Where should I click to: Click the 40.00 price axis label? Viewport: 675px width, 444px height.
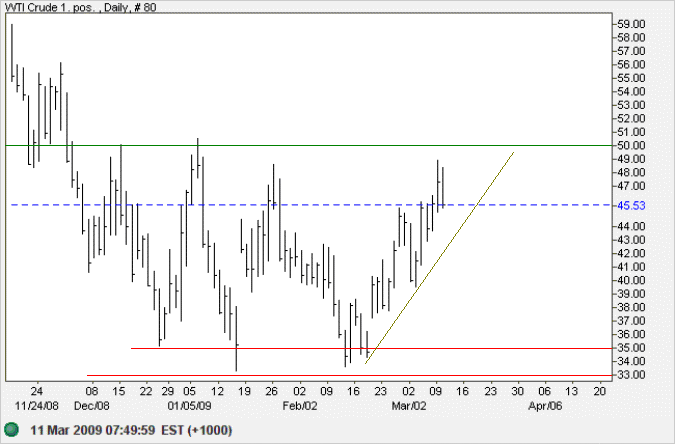click(x=632, y=280)
